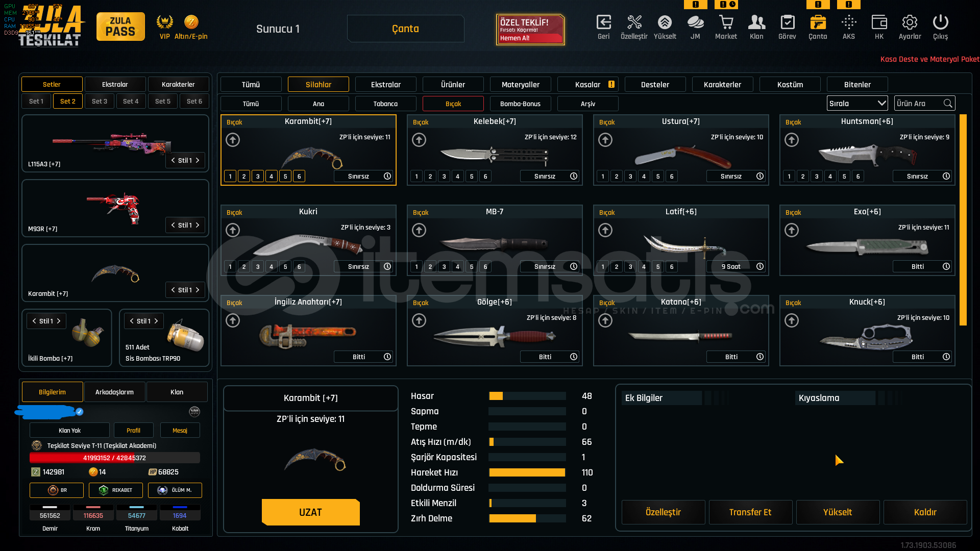The height and width of the screenshot is (551, 980).
Task: Click the Geri back icon
Action: (603, 22)
